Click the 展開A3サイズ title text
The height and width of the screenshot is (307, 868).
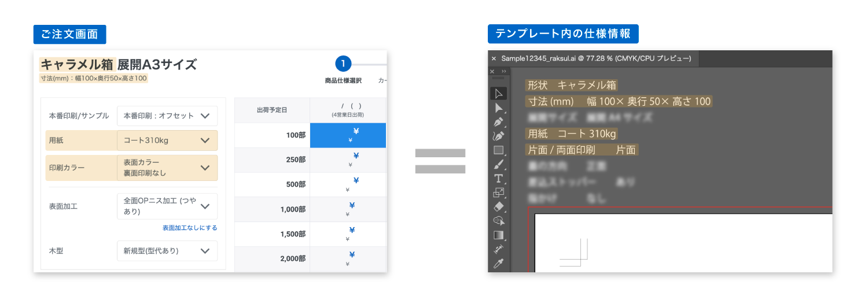[x=157, y=64]
